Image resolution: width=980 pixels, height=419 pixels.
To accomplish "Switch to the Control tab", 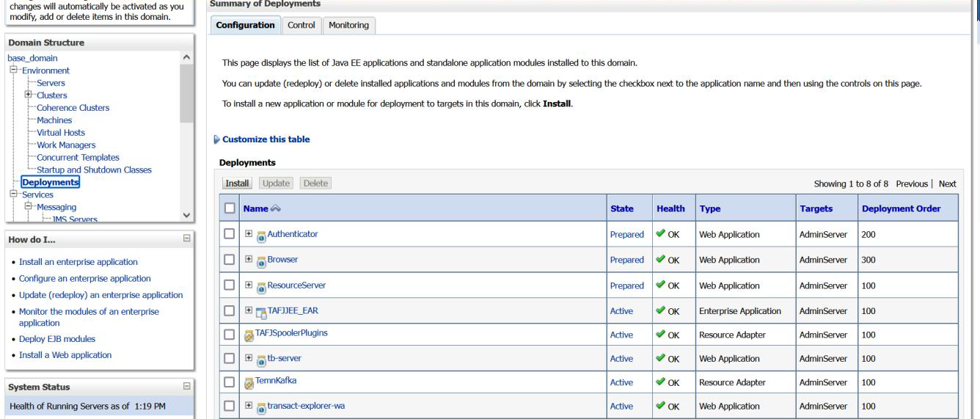I will point(301,25).
